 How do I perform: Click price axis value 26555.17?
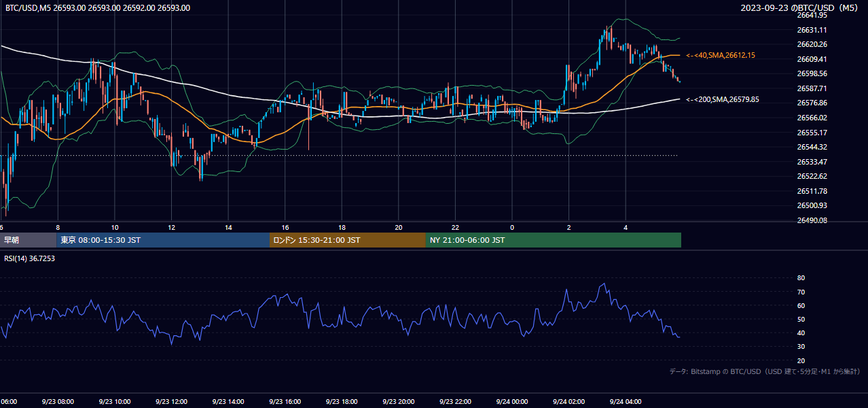(x=812, y=133)
